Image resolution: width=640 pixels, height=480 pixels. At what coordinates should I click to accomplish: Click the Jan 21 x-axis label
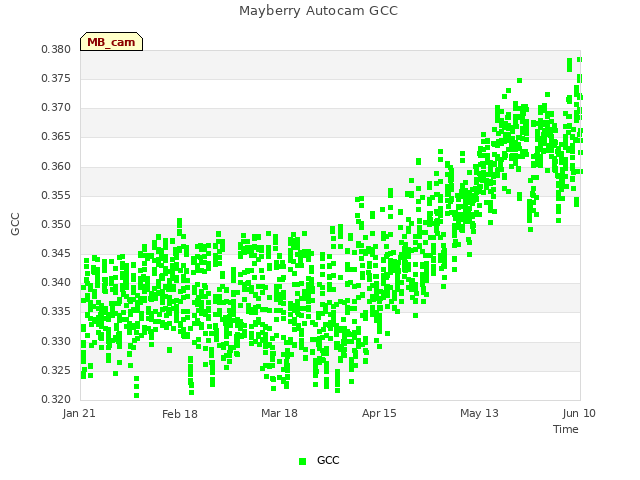click(x=79, y=413)
